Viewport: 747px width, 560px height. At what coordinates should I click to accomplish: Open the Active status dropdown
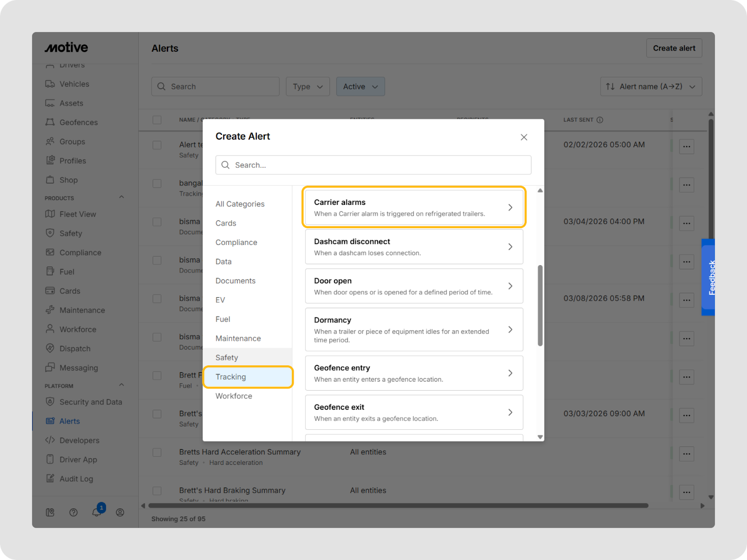[360, 87]
